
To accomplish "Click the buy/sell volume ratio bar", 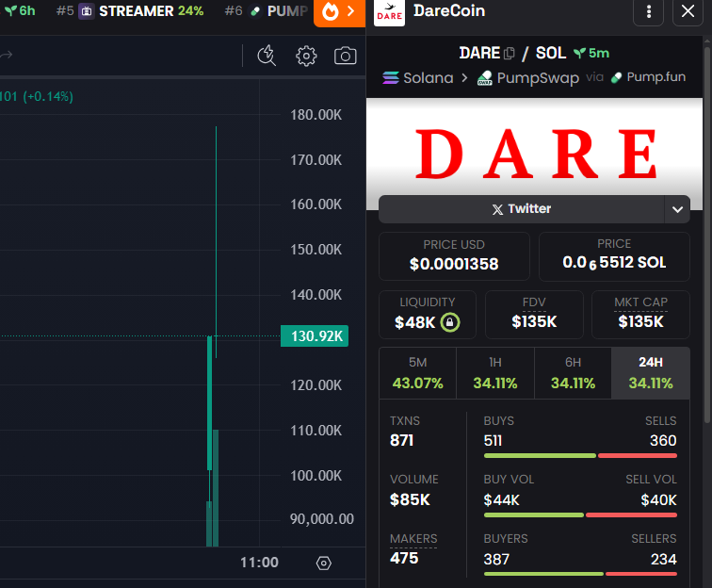I will tap(580, 514).
